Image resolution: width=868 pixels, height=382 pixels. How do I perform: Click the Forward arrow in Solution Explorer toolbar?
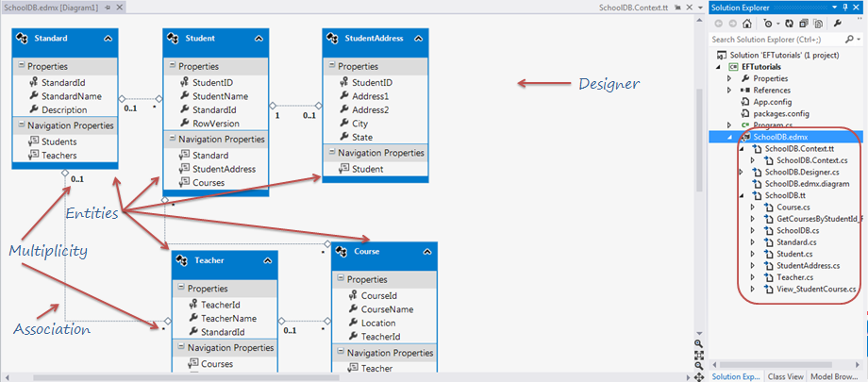[x=733, y=24]
